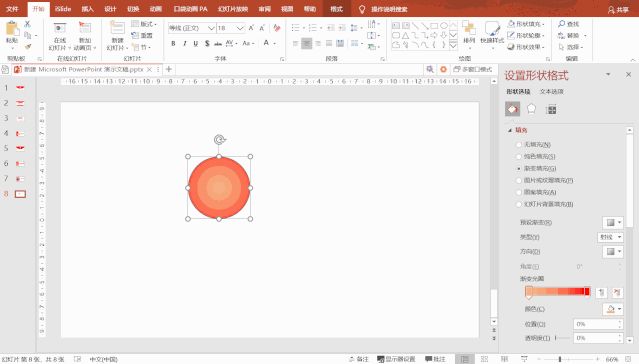Click the Share button

click(x=618, y=10)
